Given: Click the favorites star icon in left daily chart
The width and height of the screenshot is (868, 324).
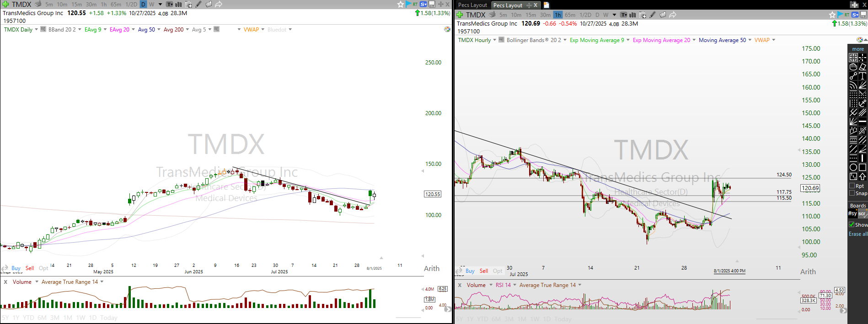Looking at the screenshot, I should (x=401, y=4).
